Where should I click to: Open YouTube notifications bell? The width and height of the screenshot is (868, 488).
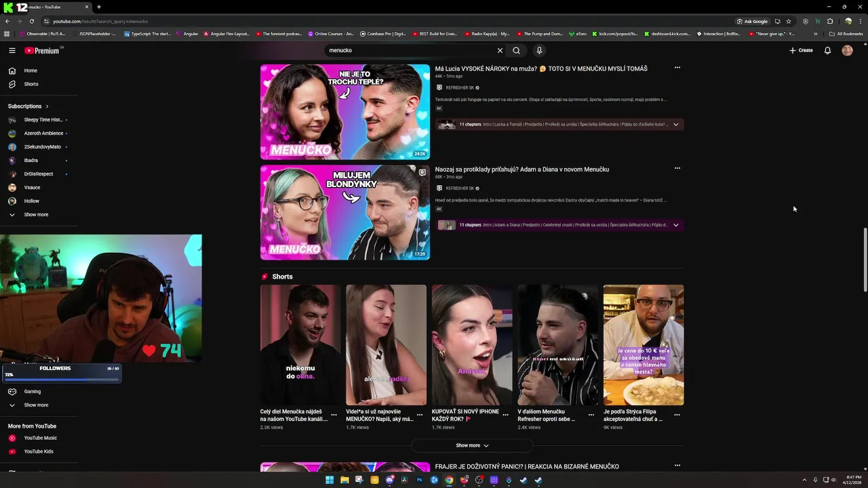click(x=827, y=50)
